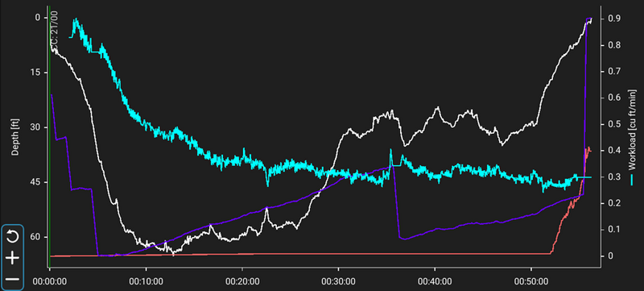This screenshot has width=644, height=291.
Task: Zoom out with the minus icon
Action: 13,280
